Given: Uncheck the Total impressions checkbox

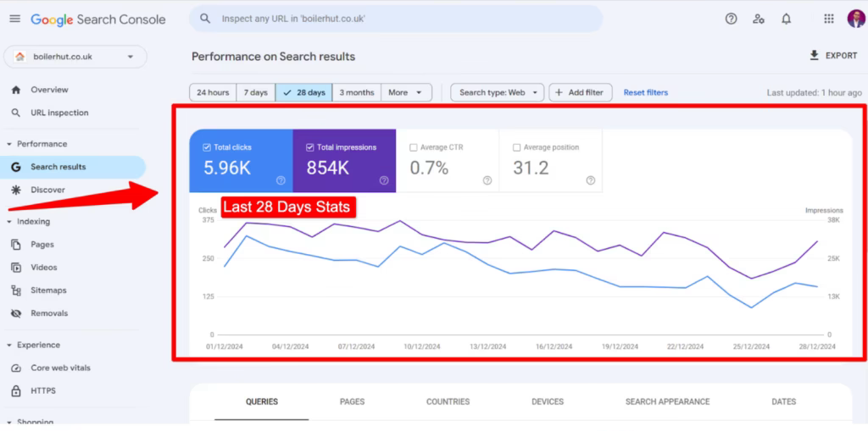Looking at the screenshot, I should [x=310, y=147].
